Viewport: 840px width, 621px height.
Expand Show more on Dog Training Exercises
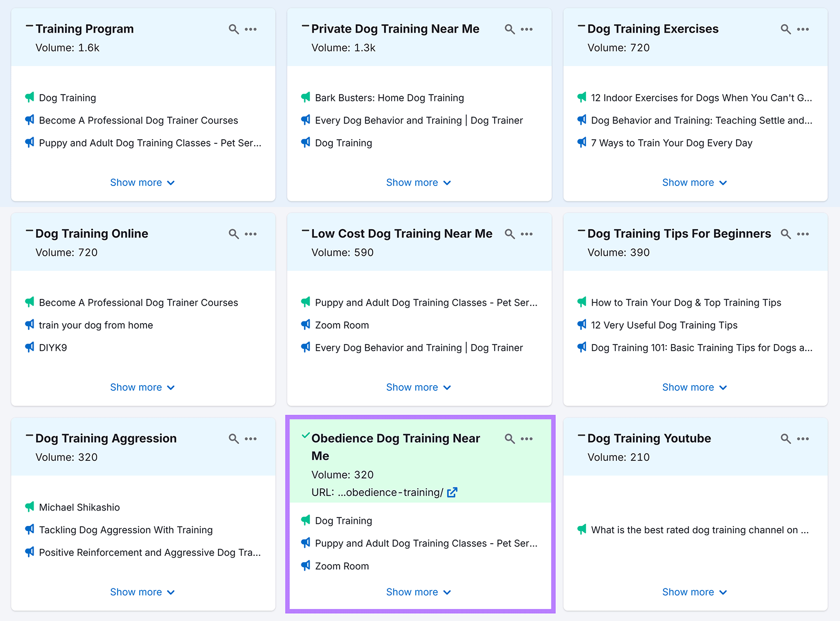click(x=694, y=182)
